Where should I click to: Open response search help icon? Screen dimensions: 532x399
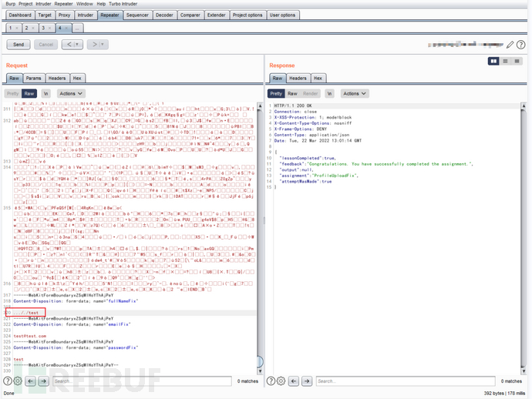coord(271,381)
